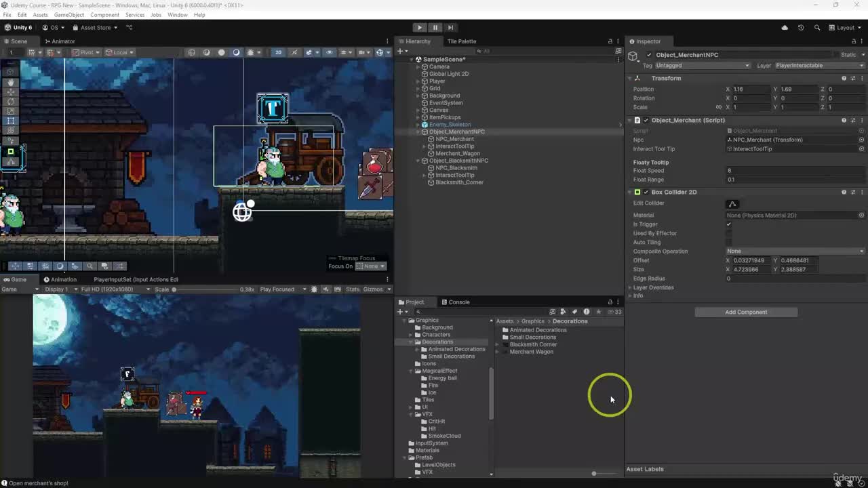The height and width of the screenshot is (488, 868).
Task: Open the Tilemap Focus On dropdown
Action: coord(371,266)
